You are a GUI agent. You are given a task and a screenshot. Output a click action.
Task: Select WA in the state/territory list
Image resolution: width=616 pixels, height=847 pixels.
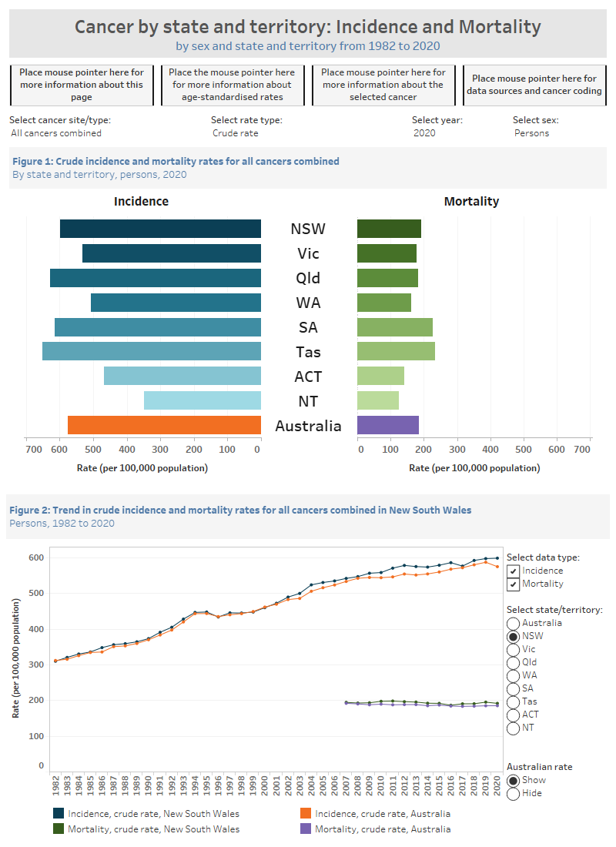click(x=513, y=675)
